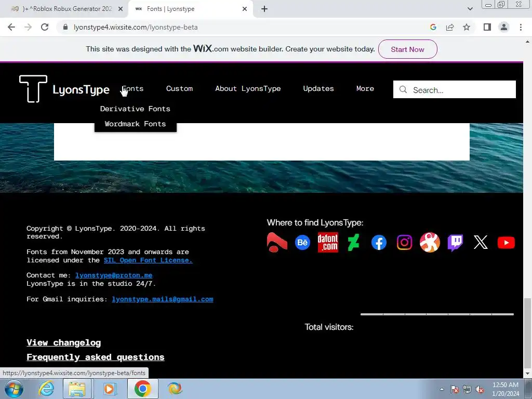Click the horizontal gallery slider bar
532x399 pixels.
pos(437,314)
